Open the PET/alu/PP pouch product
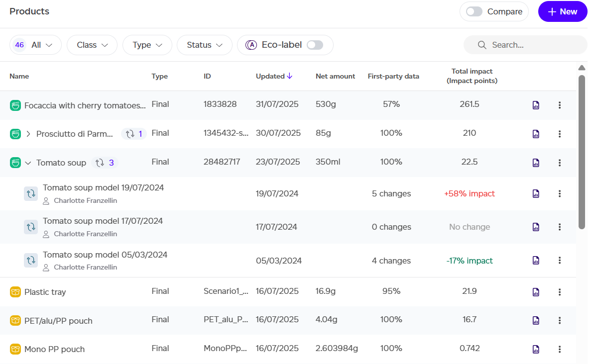This screenshot has width=598, height=364. [x=58, y=321]
